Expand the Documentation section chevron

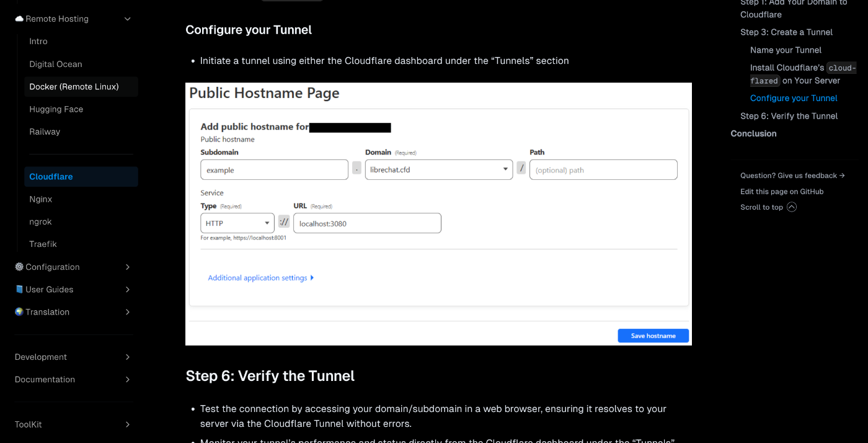click(128, 379)
